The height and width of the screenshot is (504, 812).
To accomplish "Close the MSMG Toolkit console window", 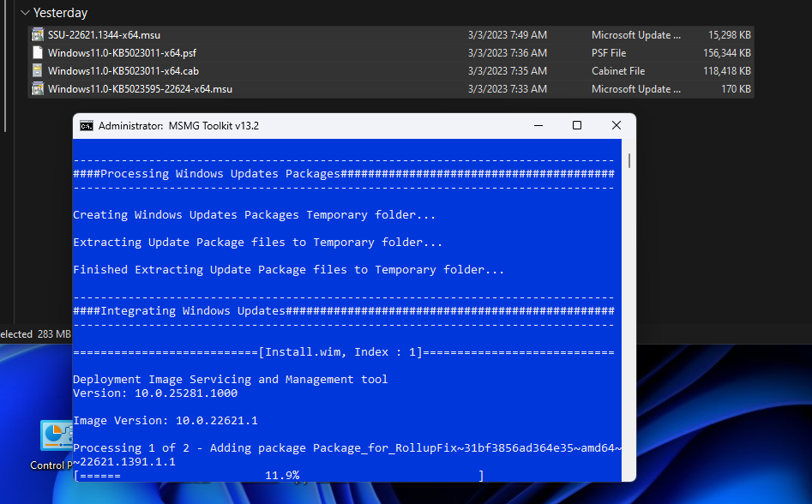I will 617,125.
